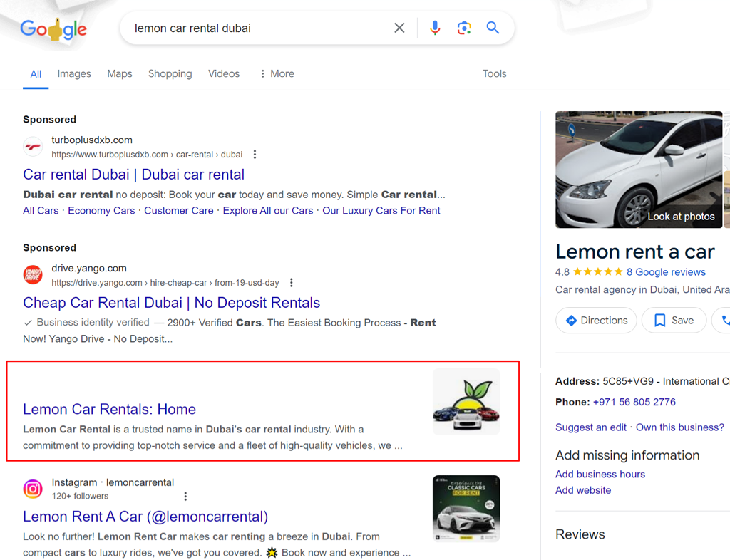Open three-dot options for turboplusdxb ad
This screenshot has height=560, width=730.
[255, 155]
